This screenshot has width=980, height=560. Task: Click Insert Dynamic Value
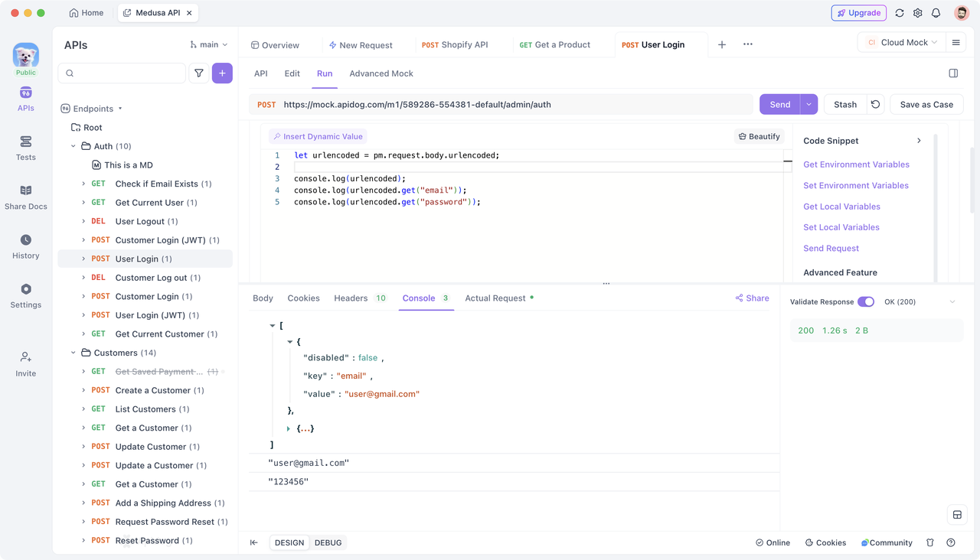pyautogui.click(x=318, y=136)
